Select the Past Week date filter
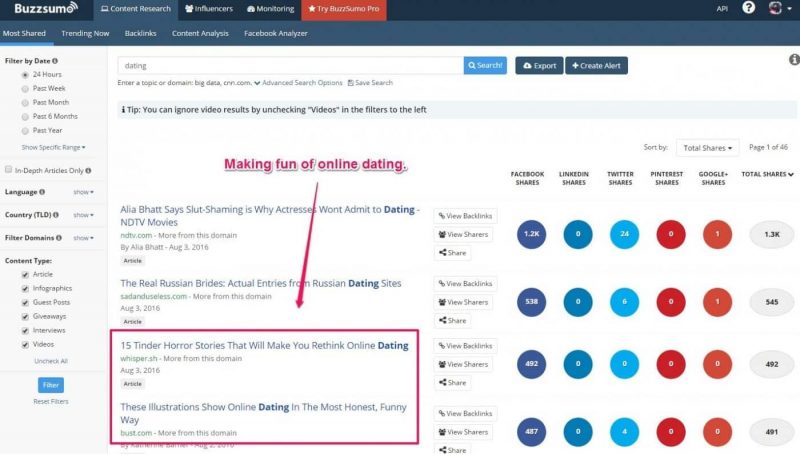800x454 pixels. pos(25,89)
